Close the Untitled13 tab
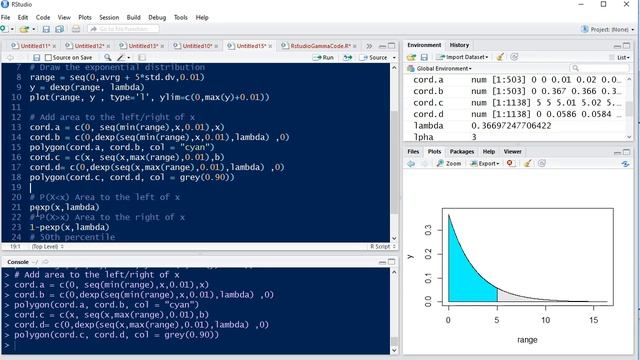The image size is (640, 360). coord(162,46)
